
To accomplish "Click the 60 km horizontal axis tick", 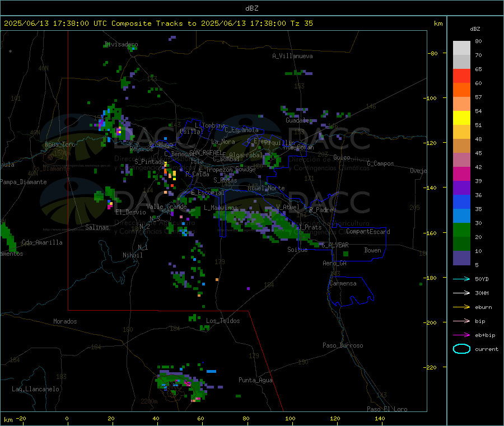I will tap(200, 418).
